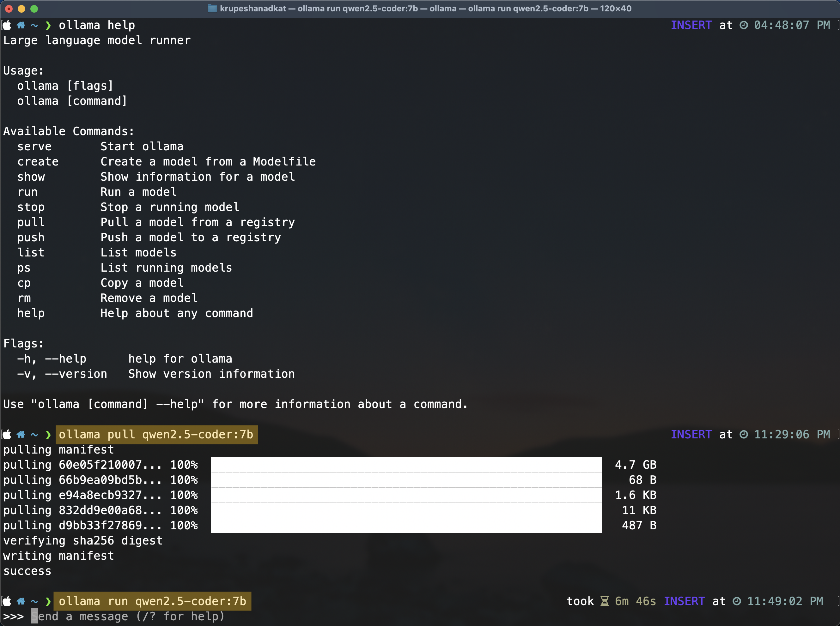
Task: Click the prompt arrow before ollama help
Action: (x=48, y=25)
